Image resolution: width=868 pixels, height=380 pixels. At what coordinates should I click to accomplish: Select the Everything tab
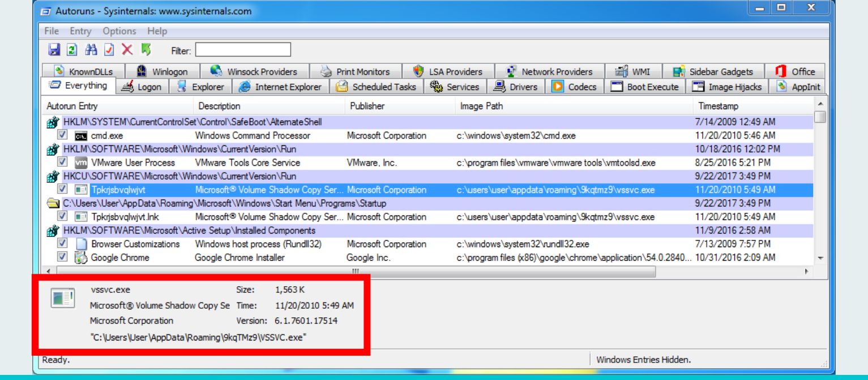pyautogui.click(x=79, y=86)
